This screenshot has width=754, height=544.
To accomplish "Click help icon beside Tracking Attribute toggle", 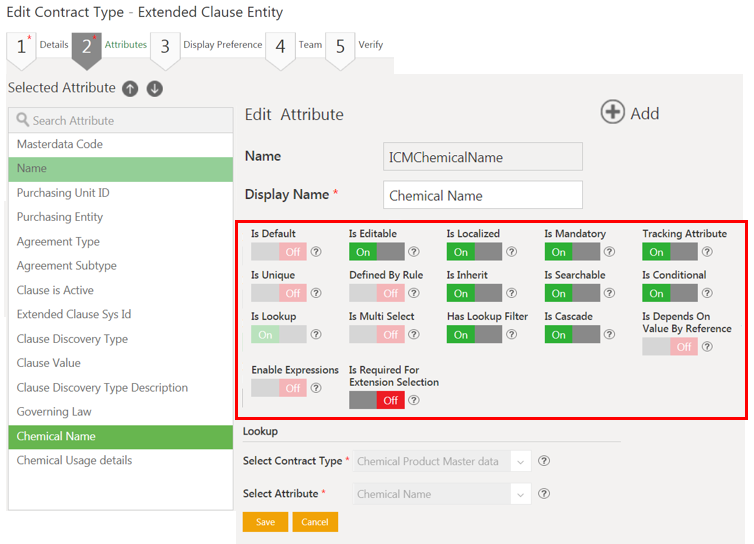I will 707,252.
